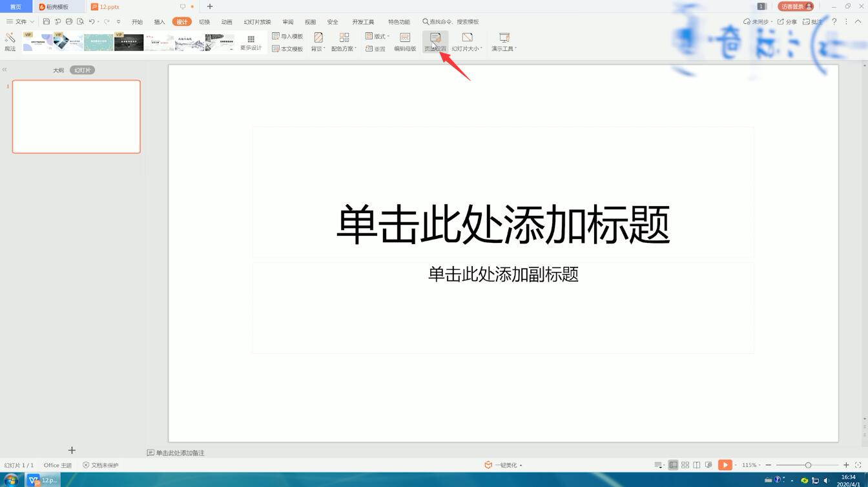Click the search magnifier icon
The image size is (868, 487).
[426, 22]
